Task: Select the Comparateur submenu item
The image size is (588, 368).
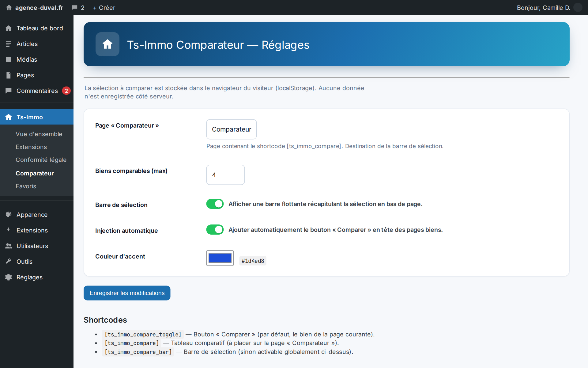Action: (x=35, y=173)
